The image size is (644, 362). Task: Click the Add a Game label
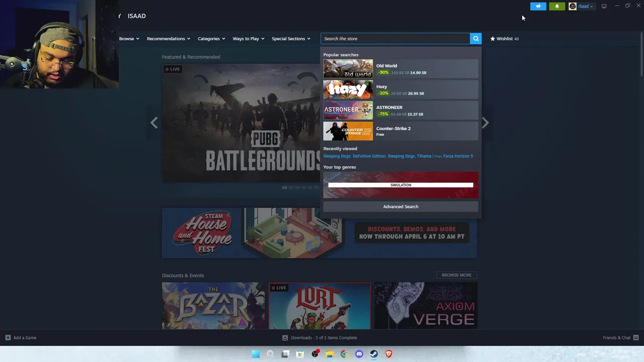25,338
